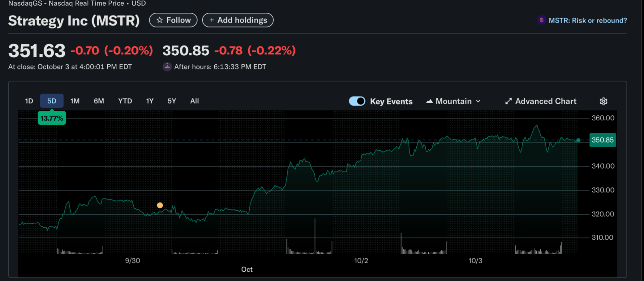Toggle the Key Events switch
The width and height of the screenshot is (644, 281).
357,101
